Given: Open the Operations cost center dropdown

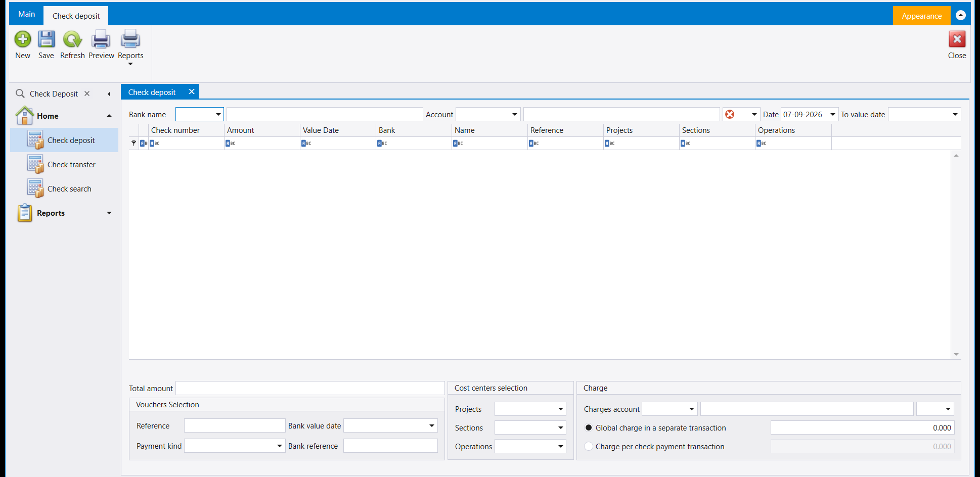Looking at the screenshot, I should click(561, 447).
